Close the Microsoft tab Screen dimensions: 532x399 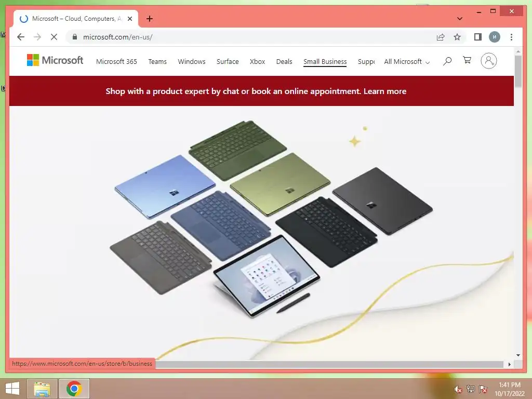[x=129, y=19]
